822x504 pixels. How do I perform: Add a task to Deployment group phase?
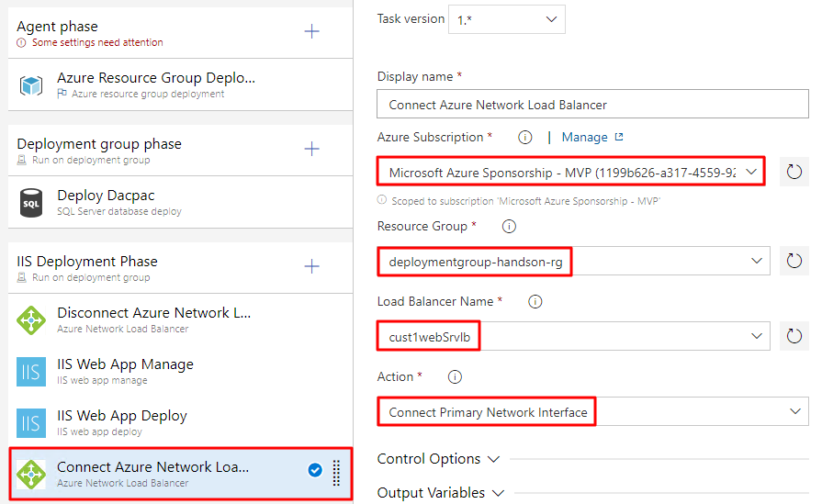tap(312, 149)
